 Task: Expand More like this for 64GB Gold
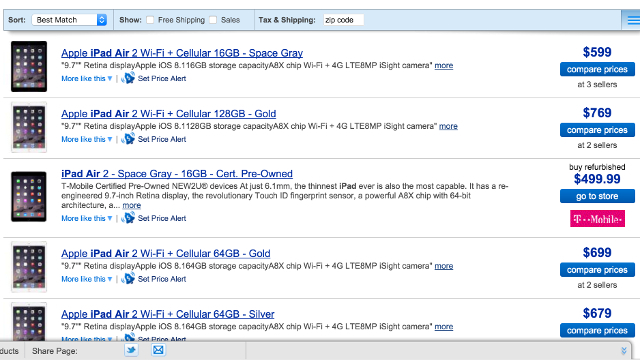tap(87, 279)
